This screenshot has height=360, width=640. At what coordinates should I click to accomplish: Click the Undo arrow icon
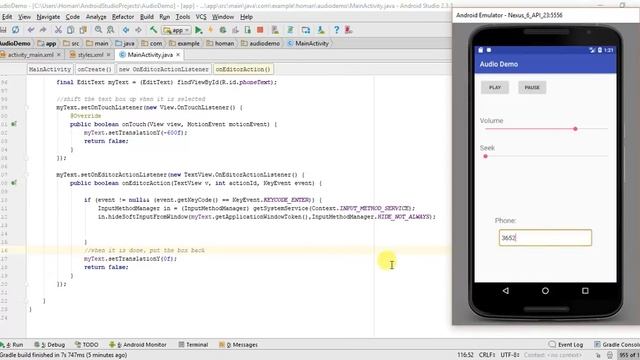coord(31,30)
